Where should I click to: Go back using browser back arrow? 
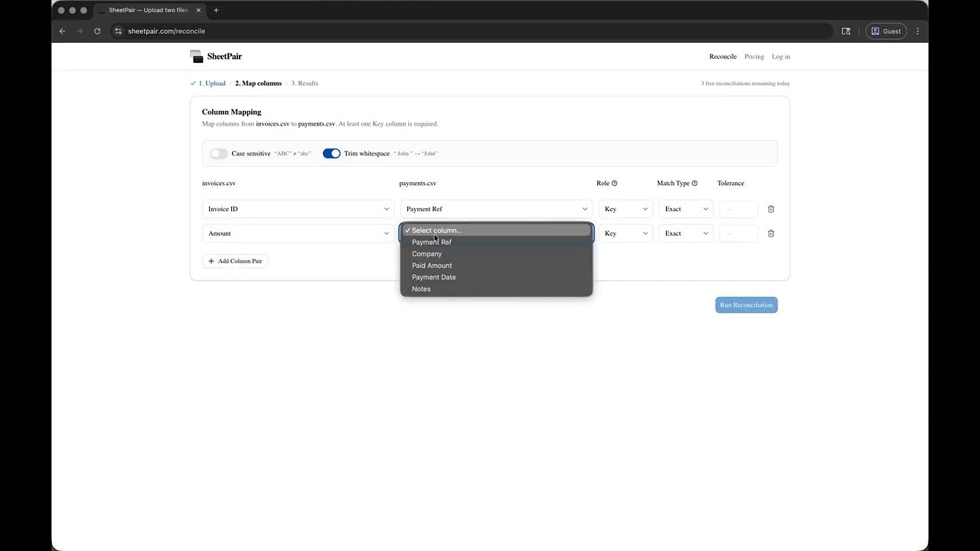pyautogui.click(x=63, y=31)
